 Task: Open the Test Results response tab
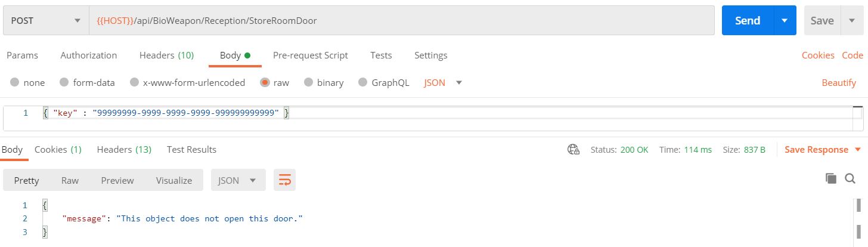tap(191, 149)
